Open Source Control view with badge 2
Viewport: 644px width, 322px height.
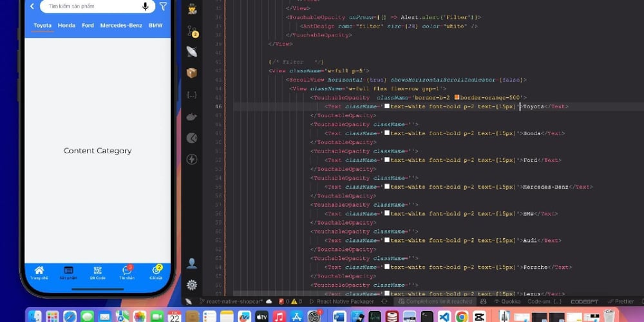pyautogui.click(x=192, y=30)
